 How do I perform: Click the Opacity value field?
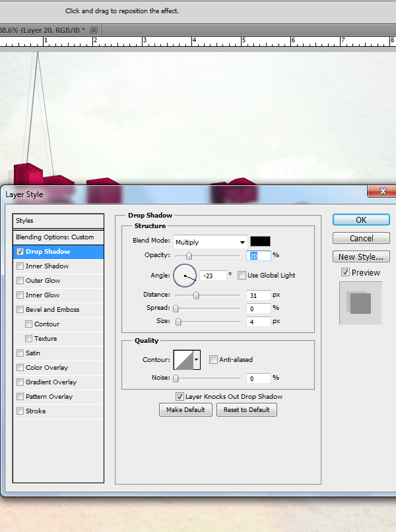[x=259, y=256]
